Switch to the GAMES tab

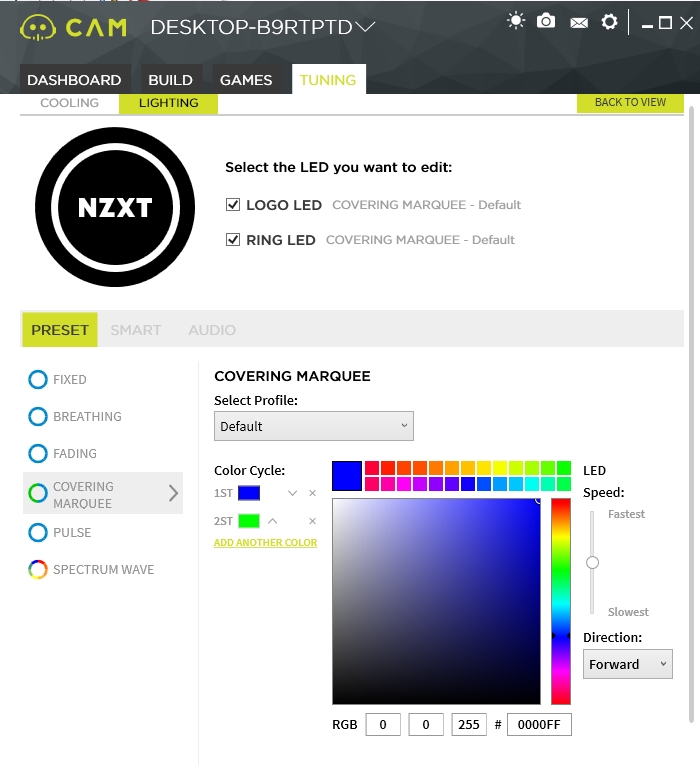(246, 80)
